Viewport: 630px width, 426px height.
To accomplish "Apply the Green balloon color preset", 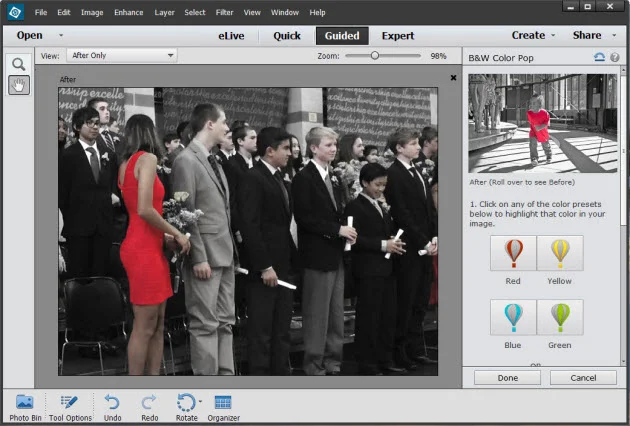I will tap(560, 317).
